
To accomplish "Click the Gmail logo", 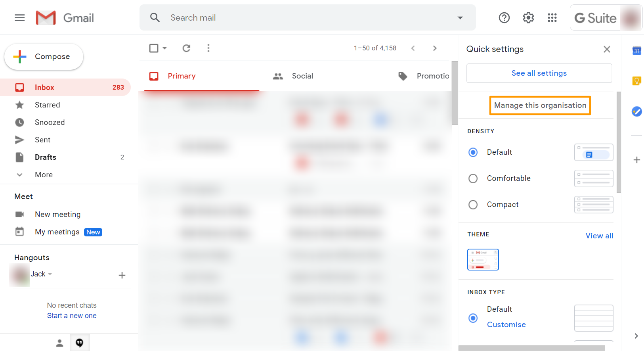I will point(65,18).
